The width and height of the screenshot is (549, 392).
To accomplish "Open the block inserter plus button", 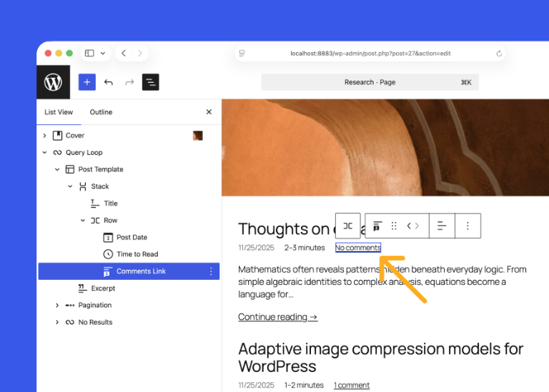I will (x=87, y=82).
